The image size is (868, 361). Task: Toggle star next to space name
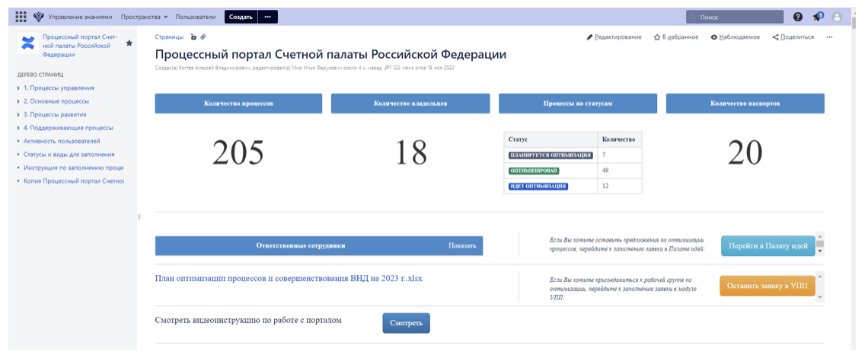(129, 43)
